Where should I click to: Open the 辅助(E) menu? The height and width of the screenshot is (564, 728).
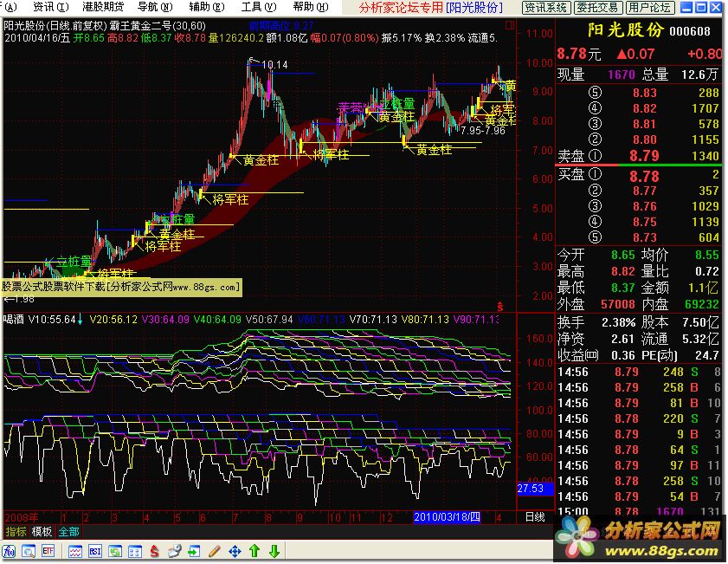click(207, 7)
